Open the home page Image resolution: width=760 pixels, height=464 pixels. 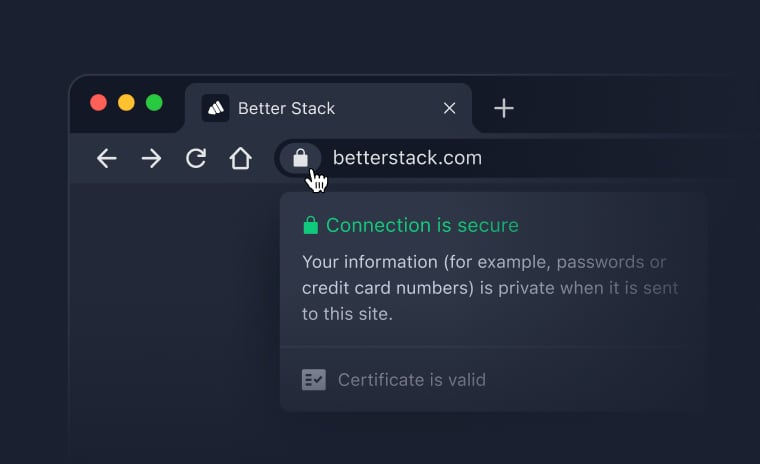240,158
